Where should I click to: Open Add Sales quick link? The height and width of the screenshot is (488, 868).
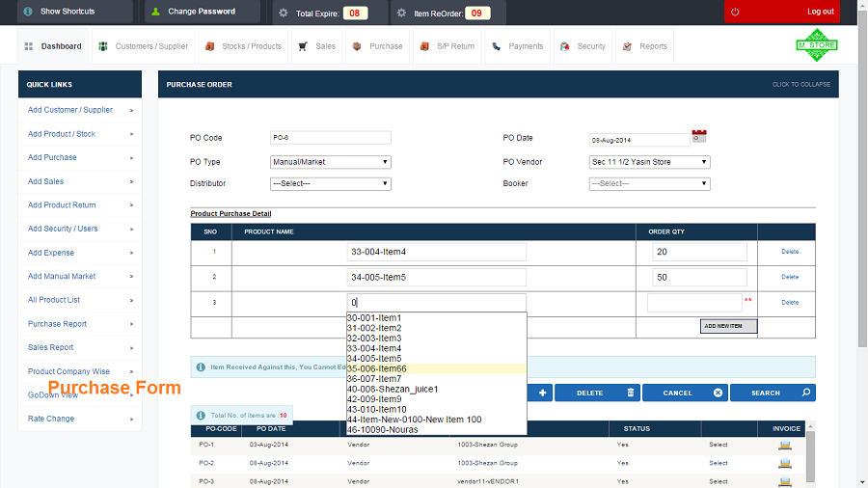(46, 181)
